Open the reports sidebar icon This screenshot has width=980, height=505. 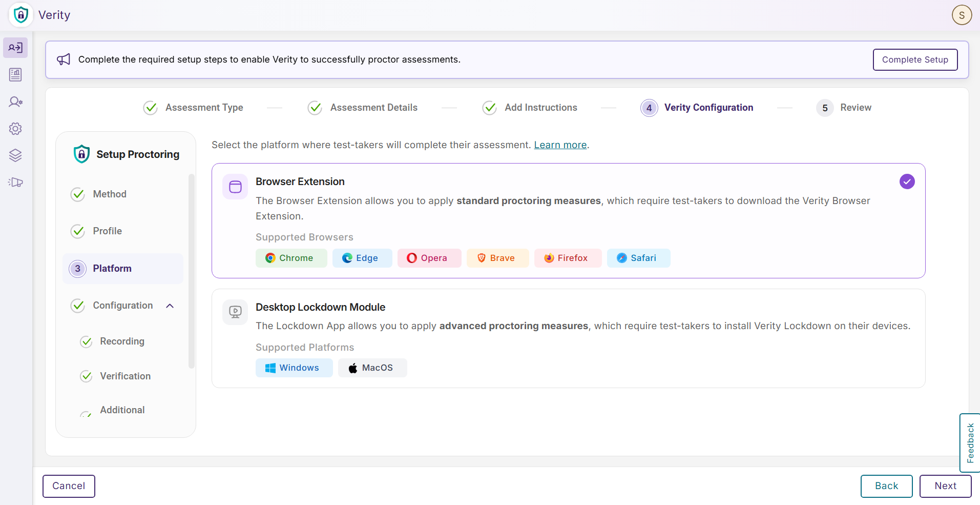[x=15, y=75]
